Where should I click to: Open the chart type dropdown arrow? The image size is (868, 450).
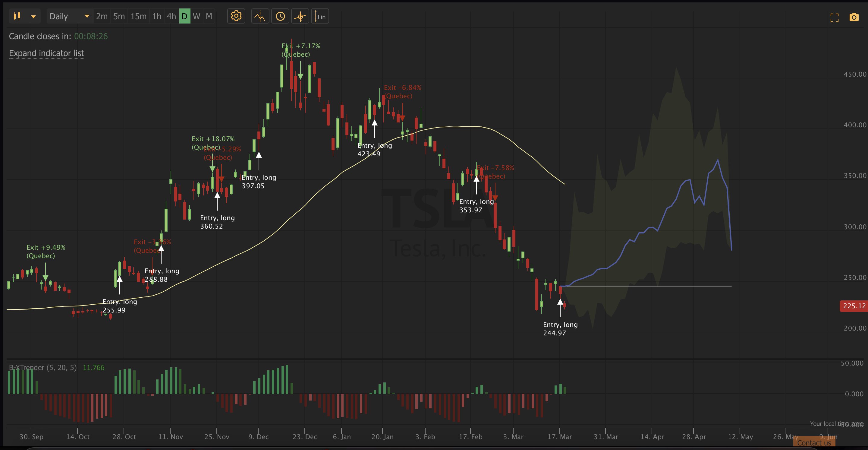click(33, 17)
